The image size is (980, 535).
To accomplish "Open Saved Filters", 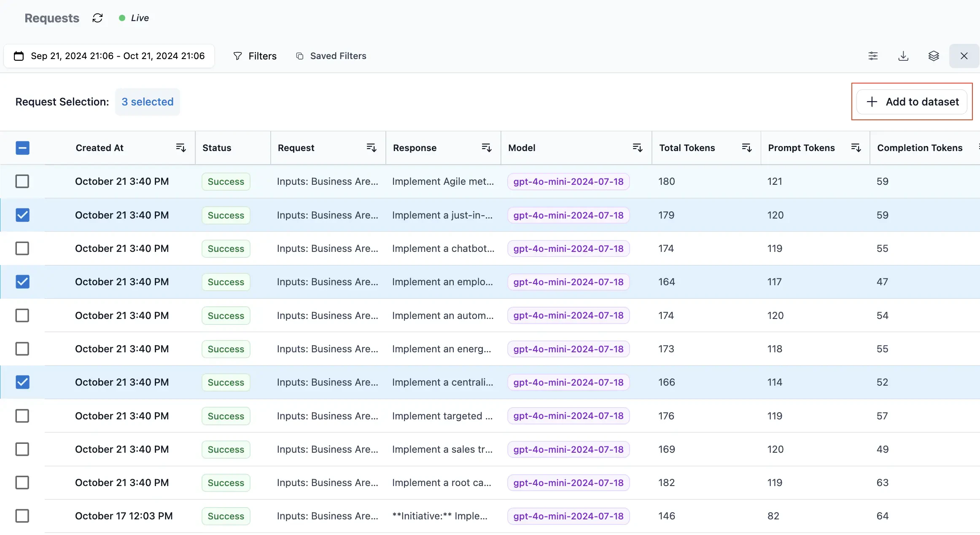I will [x=331, y=56].
